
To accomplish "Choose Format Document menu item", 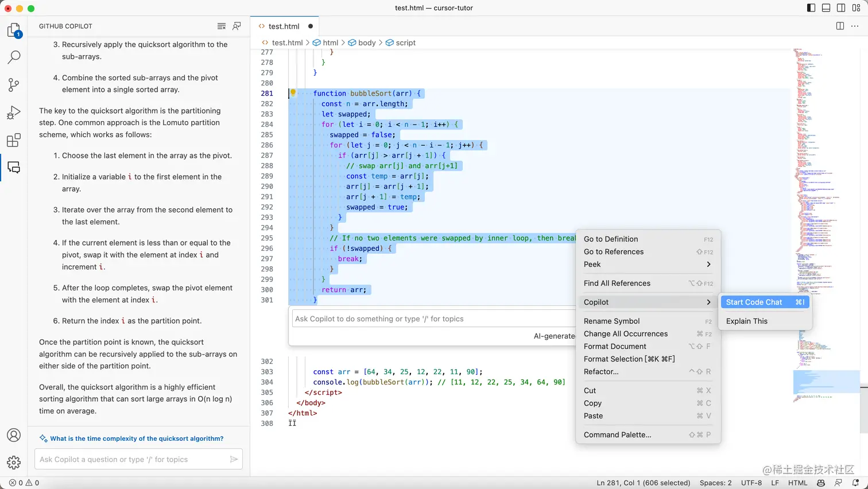I will [648, 347].
